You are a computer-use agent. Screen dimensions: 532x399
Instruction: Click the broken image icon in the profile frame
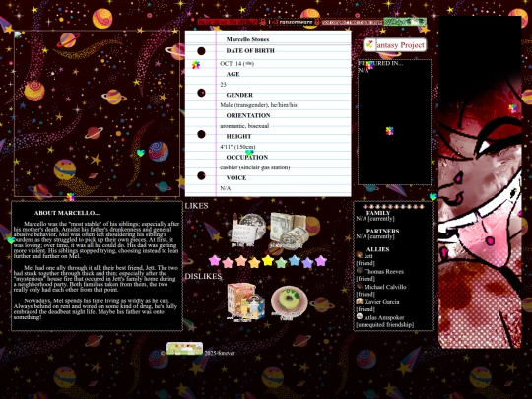click(x=18, y=34)
